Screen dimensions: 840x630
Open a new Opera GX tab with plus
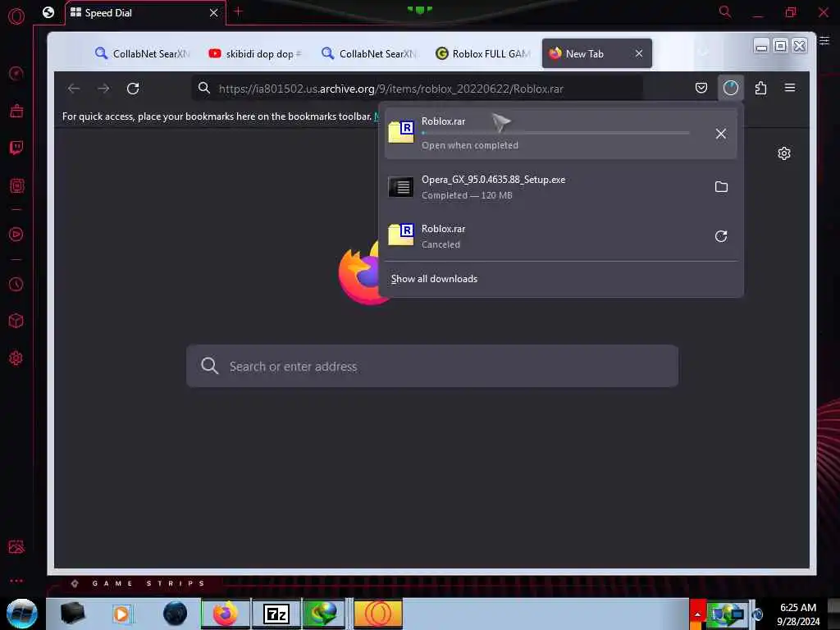[x=239, y=11]
